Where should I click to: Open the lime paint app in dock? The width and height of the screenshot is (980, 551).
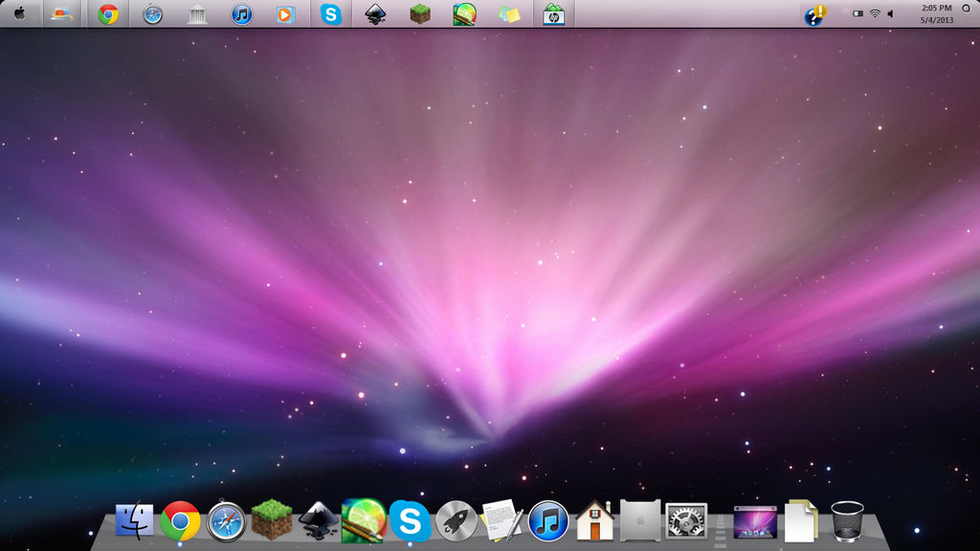click(364, 519)
